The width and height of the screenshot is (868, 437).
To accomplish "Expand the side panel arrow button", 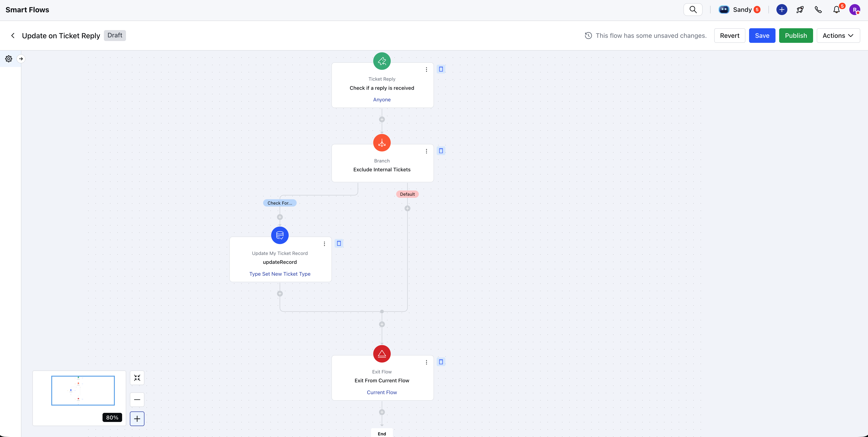I will 21,59.
